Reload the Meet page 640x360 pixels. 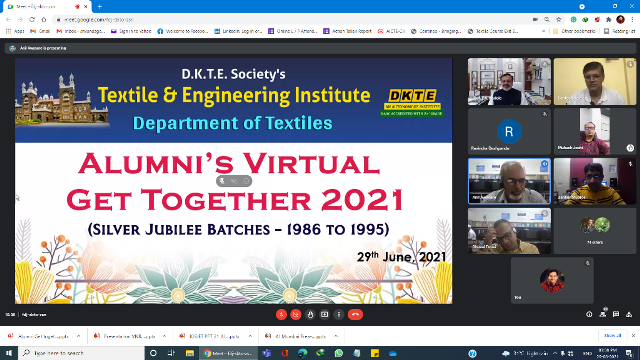[32, 19]
